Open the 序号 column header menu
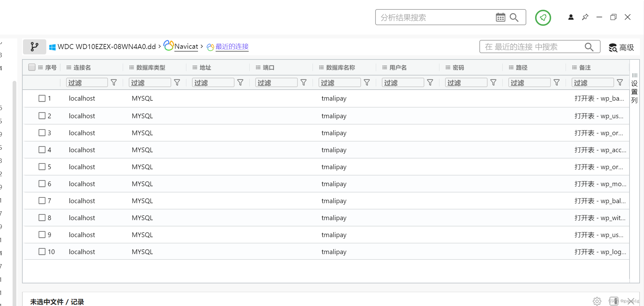The image size is (644, 306). (x=40, y=68)
